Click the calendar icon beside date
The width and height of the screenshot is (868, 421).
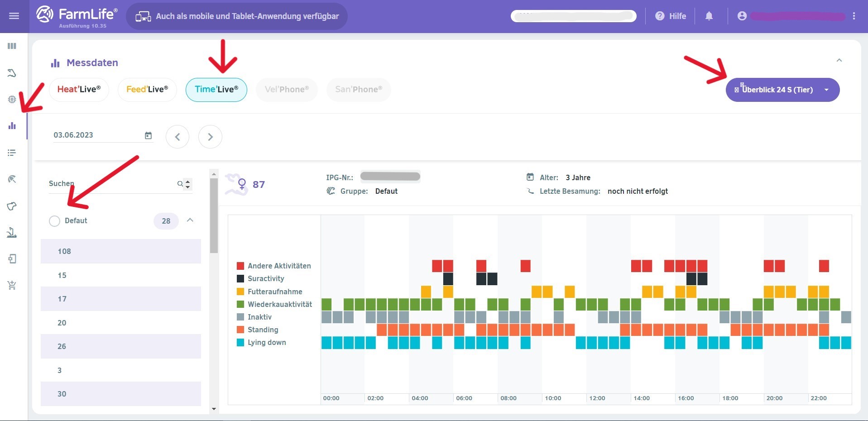coord(148,135)
